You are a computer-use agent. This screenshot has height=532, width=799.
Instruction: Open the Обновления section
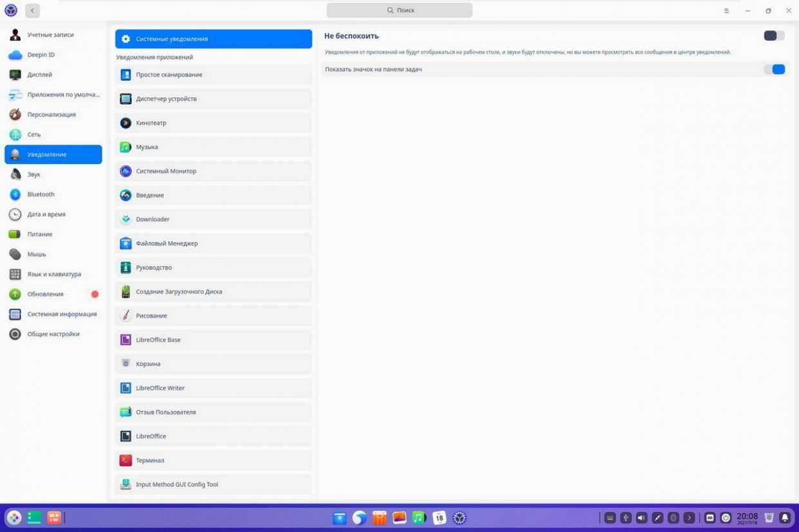coord(53,294)
